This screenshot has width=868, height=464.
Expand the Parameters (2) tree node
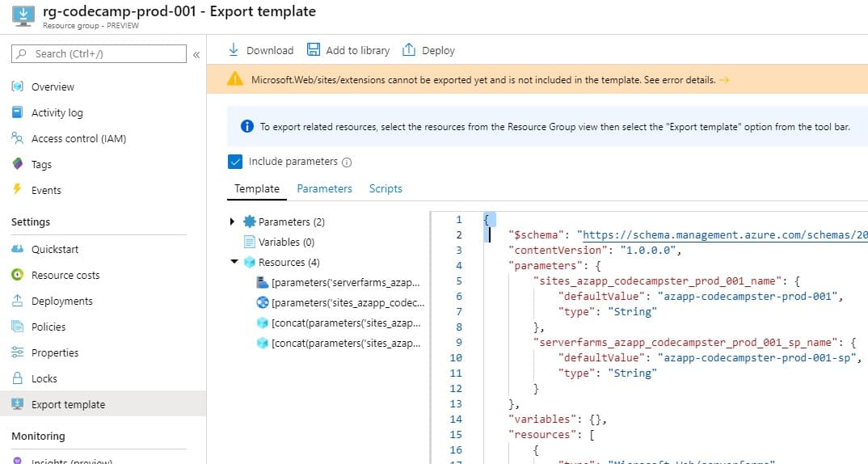point(233,221)
